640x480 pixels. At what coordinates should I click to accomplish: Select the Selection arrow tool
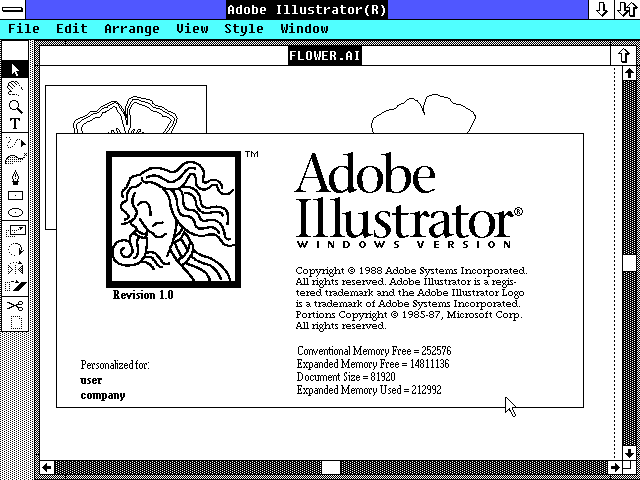point(15,69)
